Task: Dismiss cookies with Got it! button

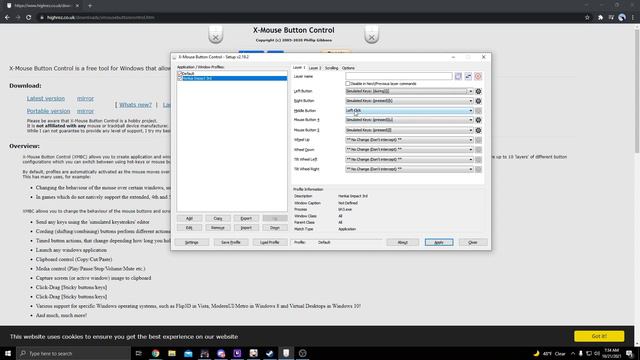Action: click(599, 336)
